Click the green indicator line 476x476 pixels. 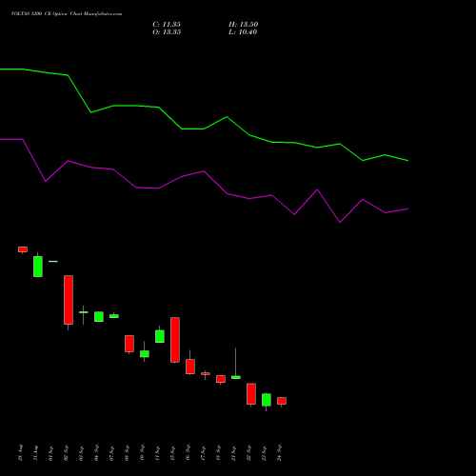coord(204,129)
